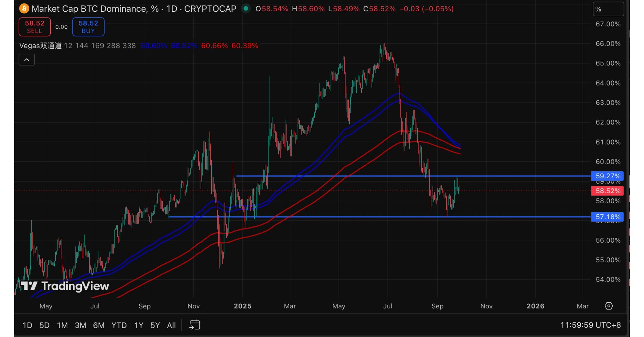Open the % price scale box
The height and width of the screenshot is (337, 644).
click(608, 9)
